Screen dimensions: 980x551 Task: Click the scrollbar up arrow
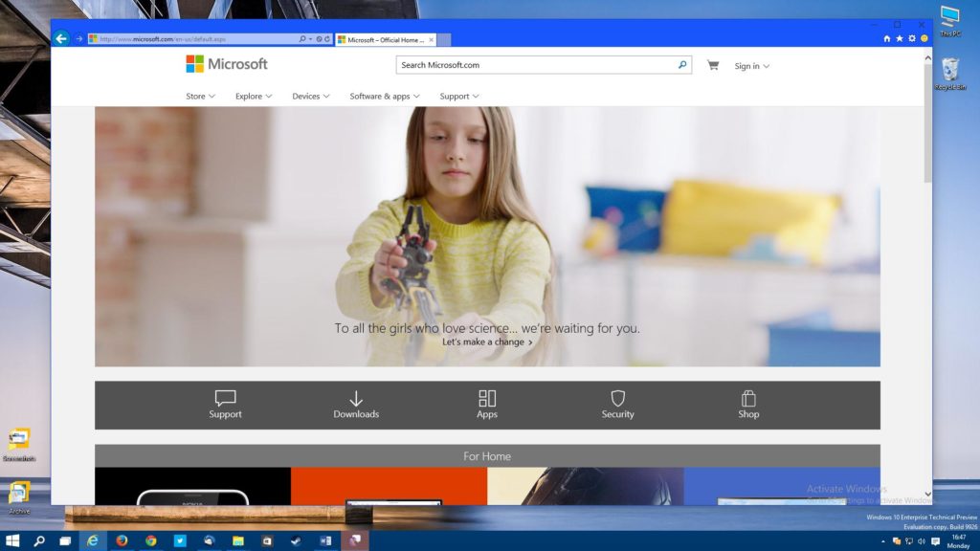pos(928,58)
